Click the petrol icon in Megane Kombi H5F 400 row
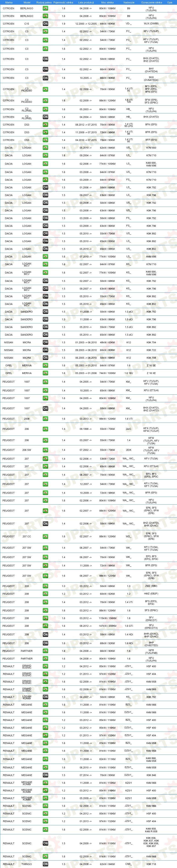The height and width of the screenshot is (868, 177). pyautogui.click(x=45, y=791)
